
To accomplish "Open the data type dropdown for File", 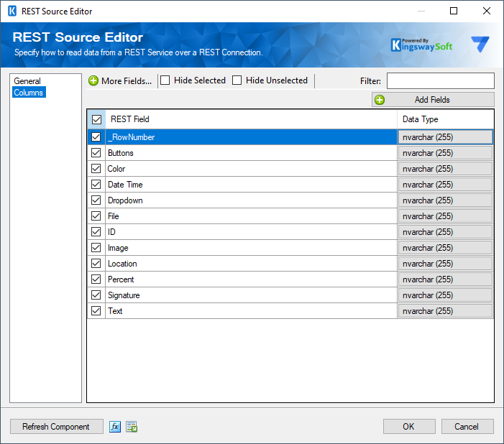I will tap(445, 216).
